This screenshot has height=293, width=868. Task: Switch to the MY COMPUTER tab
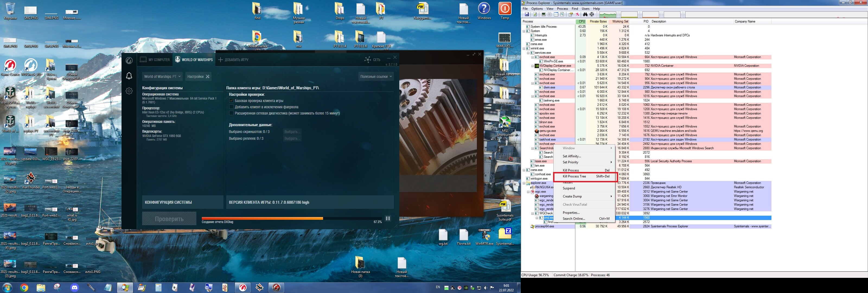click(x=155, y=60)
